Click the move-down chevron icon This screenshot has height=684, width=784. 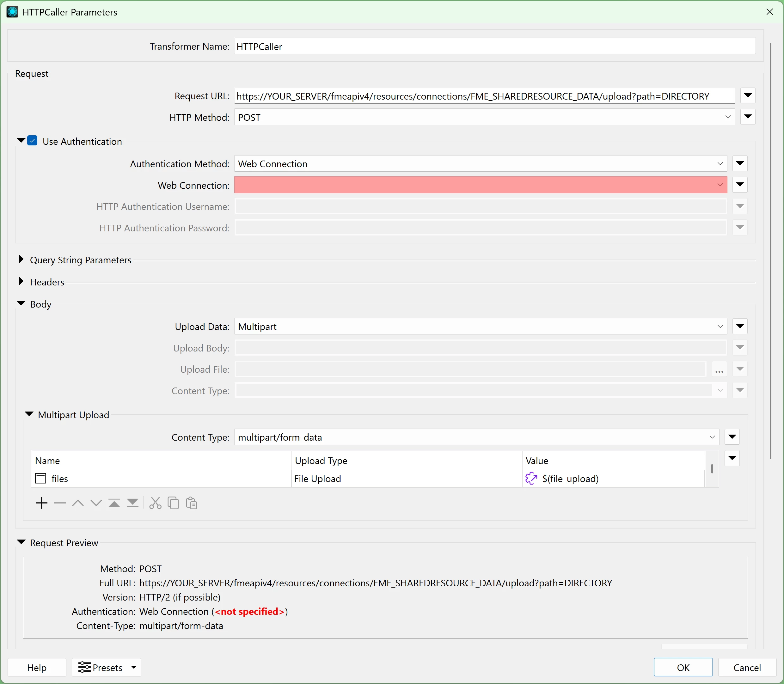click(x=96, y=503)
